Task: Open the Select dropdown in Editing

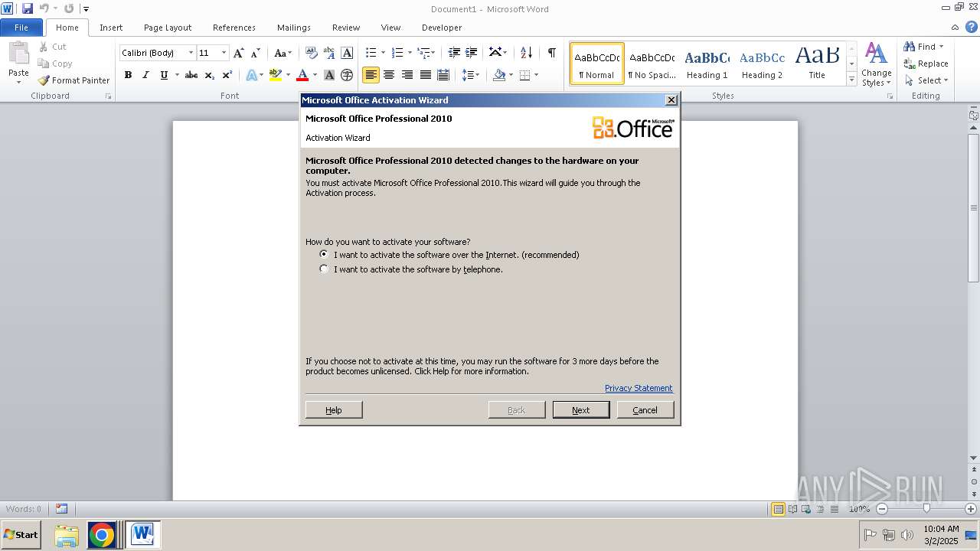Action: tap(926, 80)
